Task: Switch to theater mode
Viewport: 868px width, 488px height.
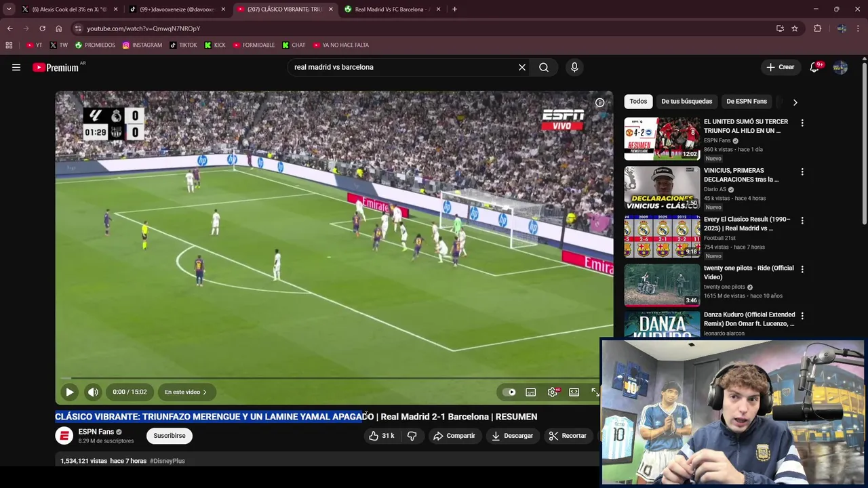Action: (x=574, y=392)
